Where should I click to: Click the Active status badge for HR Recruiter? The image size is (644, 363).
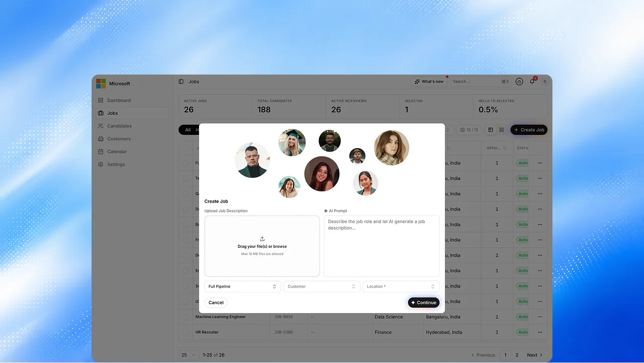pos(522,332)
